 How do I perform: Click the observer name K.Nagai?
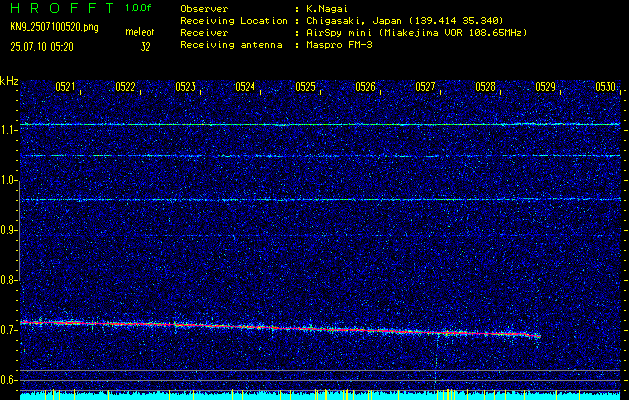pos(325,9)
